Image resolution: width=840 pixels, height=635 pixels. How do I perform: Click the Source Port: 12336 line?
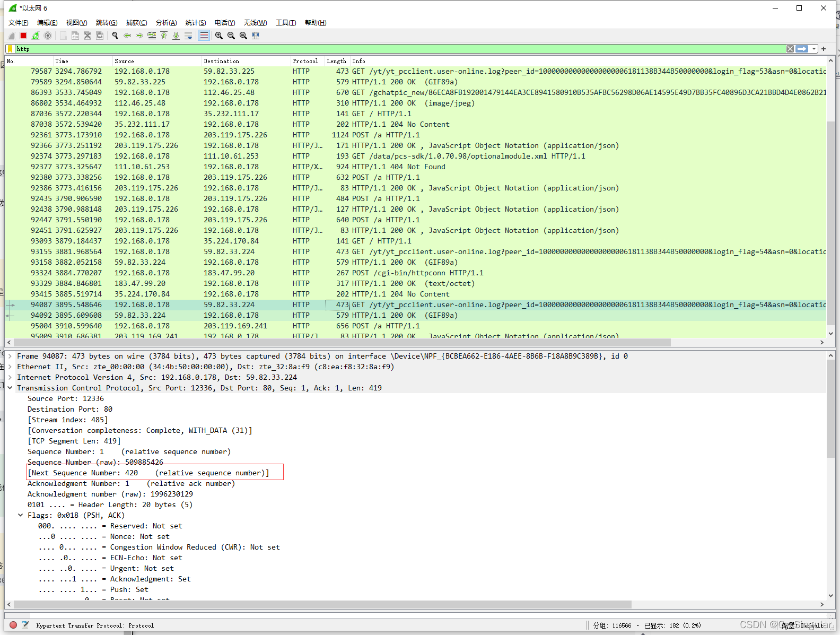[66, 398]
